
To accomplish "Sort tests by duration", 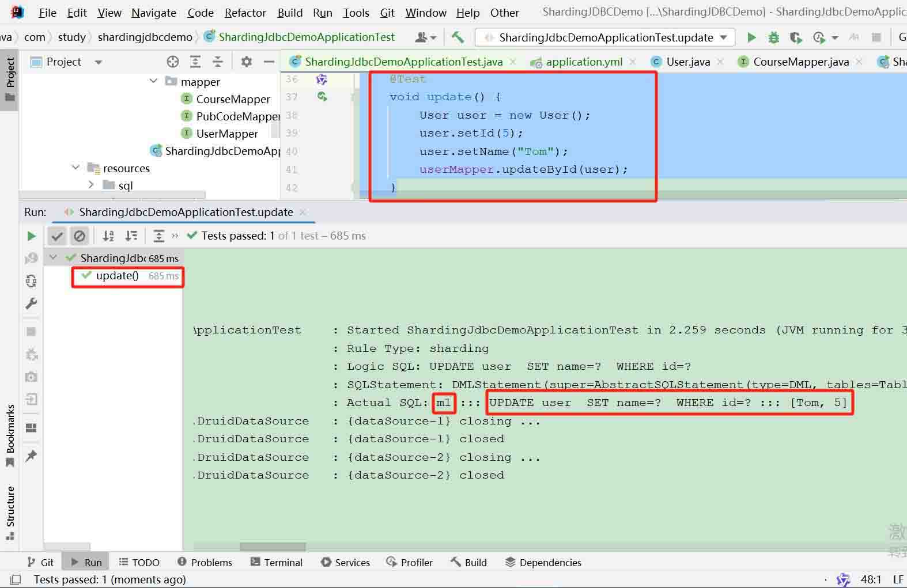I will [131, 236].
